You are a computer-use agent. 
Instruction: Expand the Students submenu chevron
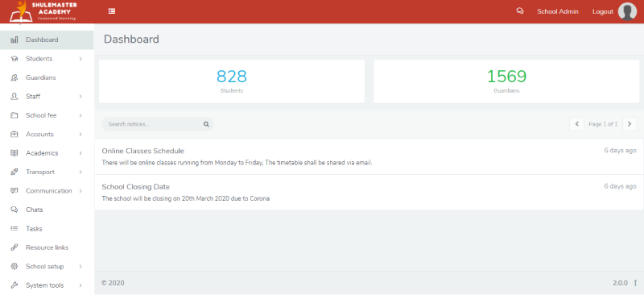(x=80, y=59)
